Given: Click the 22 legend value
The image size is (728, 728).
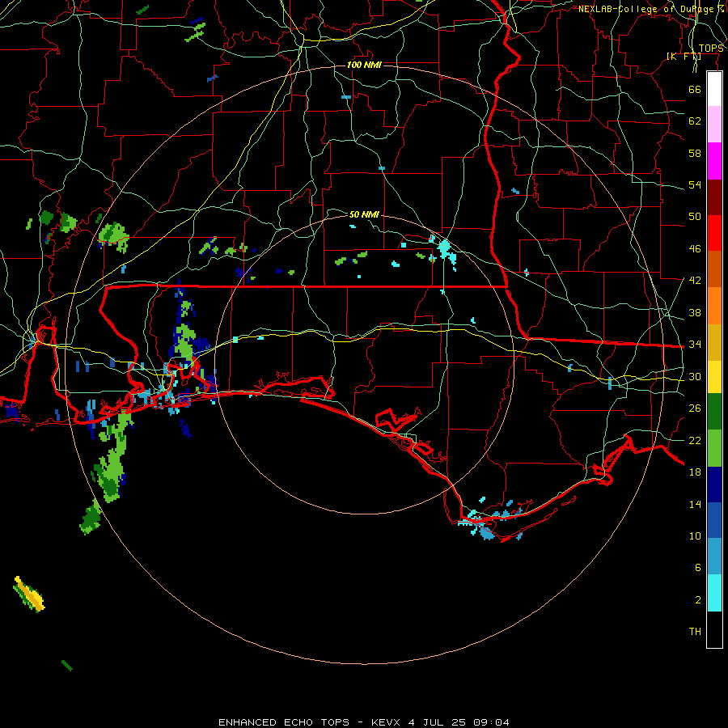Looking at the screenshot, I should (695, 440).
